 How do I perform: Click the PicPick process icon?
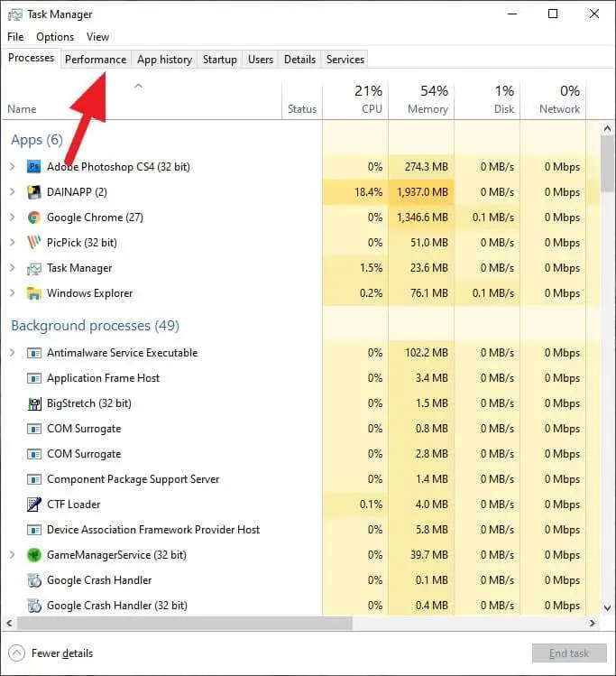click(33, 242)
